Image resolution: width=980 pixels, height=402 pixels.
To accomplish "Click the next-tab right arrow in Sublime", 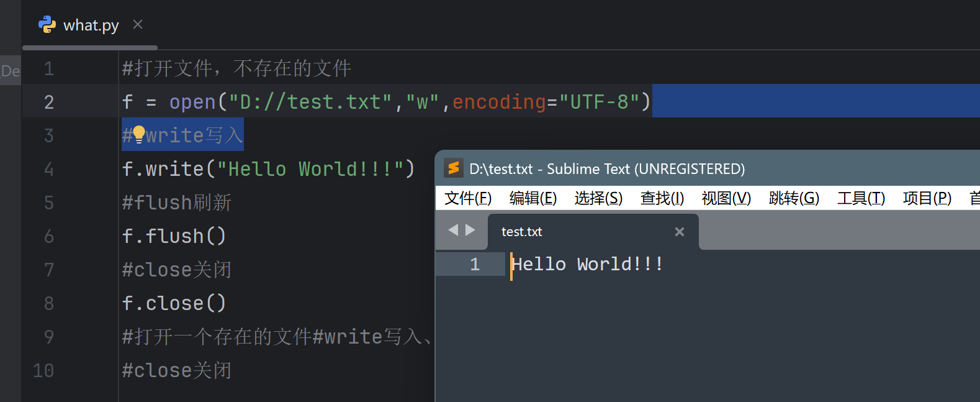I will [x=470, y=230].
